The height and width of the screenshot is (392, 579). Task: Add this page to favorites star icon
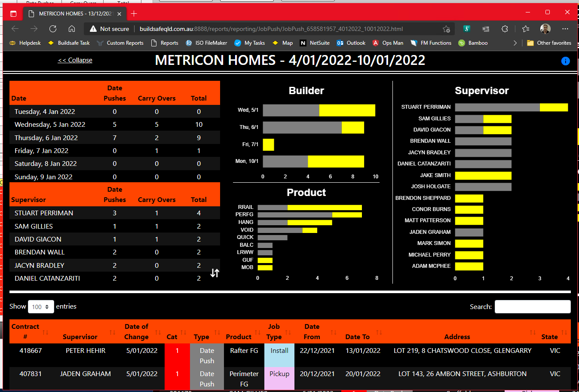pos(446,29)
